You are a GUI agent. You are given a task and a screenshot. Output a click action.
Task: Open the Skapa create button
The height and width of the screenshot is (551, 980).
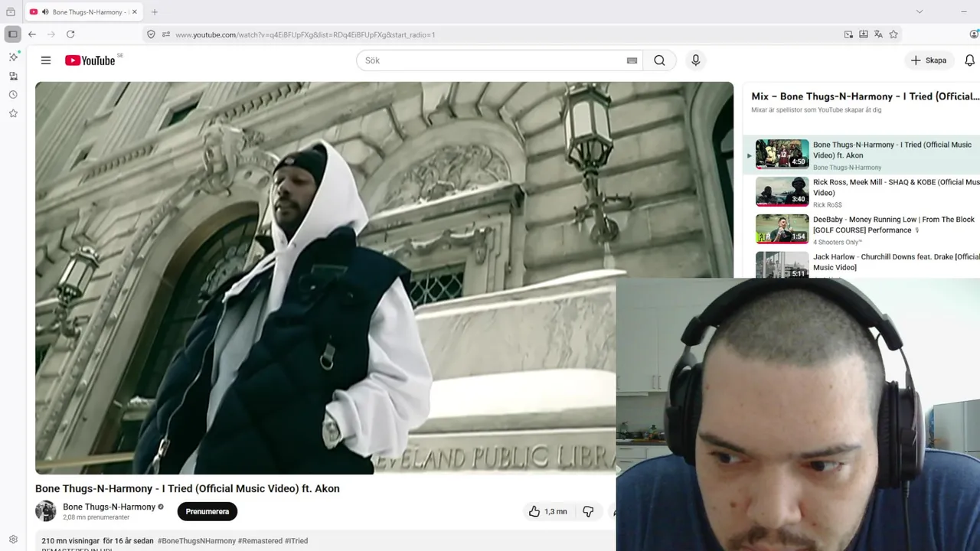pos(929,60)
